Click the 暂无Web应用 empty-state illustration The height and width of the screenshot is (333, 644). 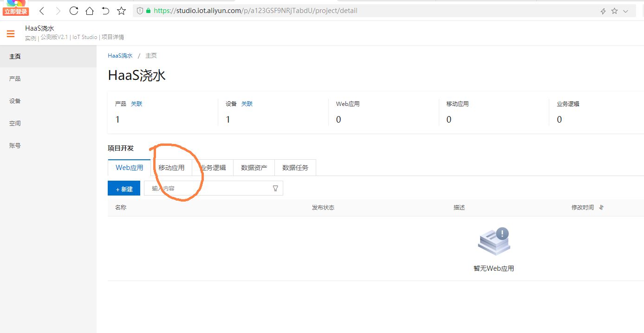(x=494, y=242)
